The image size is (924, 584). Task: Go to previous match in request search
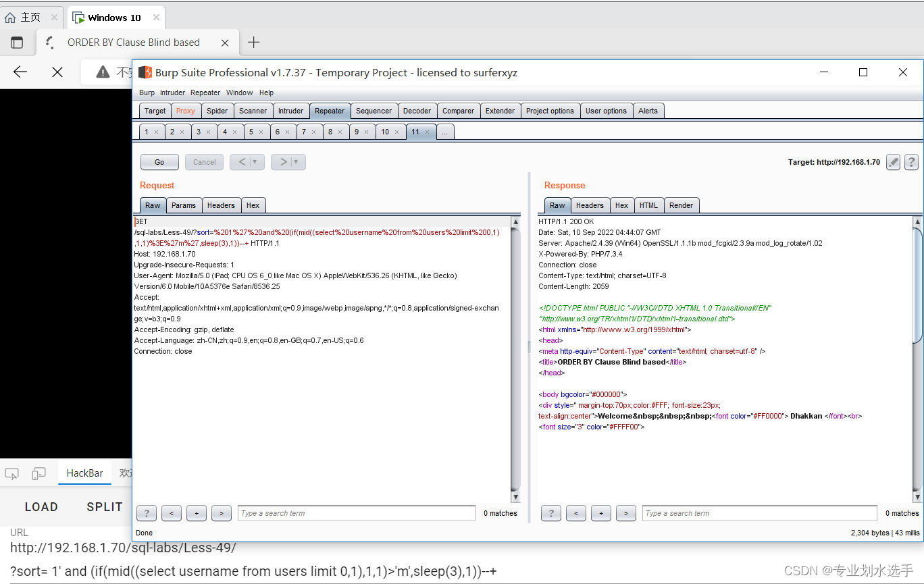coord(172,513)
